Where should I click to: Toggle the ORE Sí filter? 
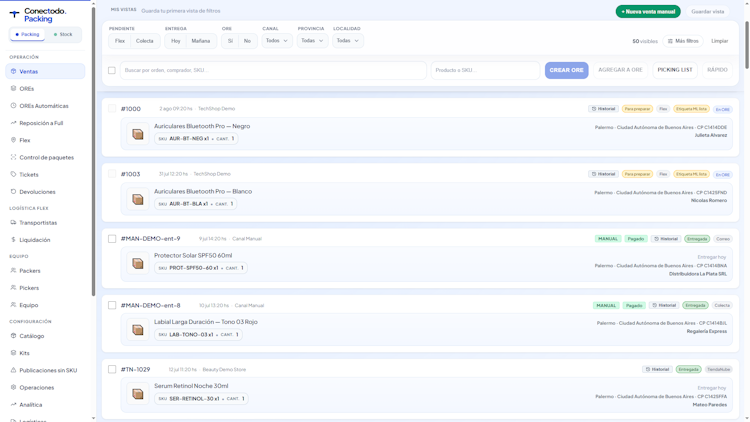tap(230, 41)
